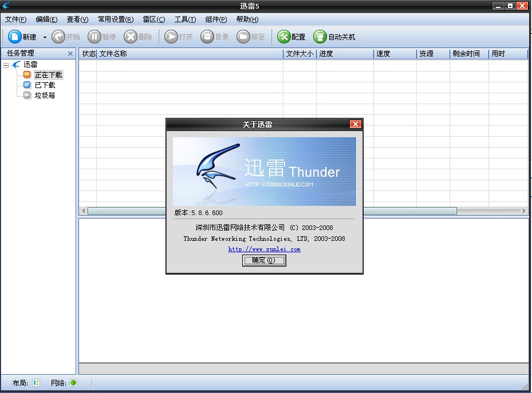The width and height of the screenshot is (532, 393).
Task: Sort by the 剩余时间 column header
Action: tap(469, 54)
